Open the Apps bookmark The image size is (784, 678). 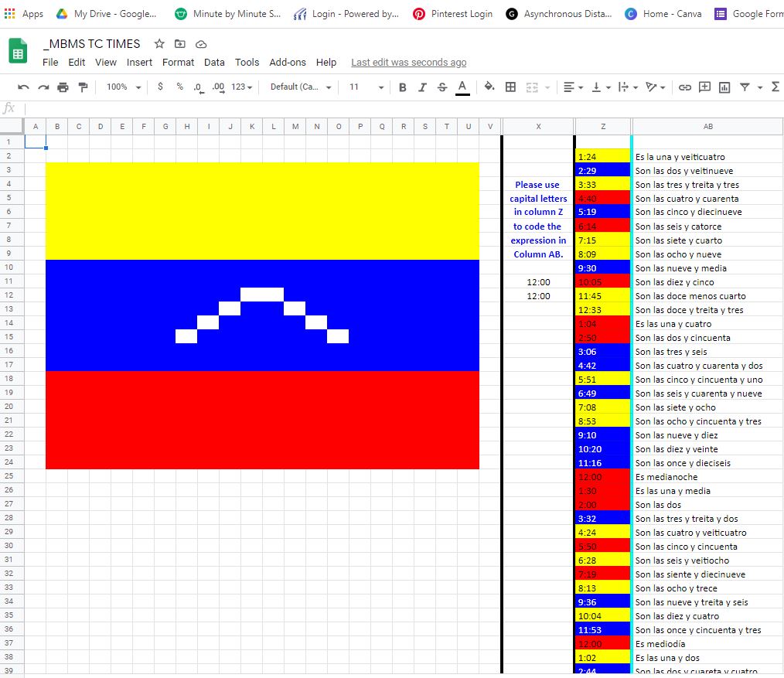pos(23,14)
